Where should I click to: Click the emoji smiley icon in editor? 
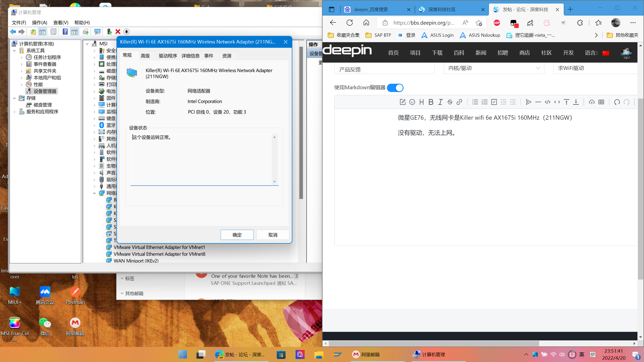tap(412, 102)
